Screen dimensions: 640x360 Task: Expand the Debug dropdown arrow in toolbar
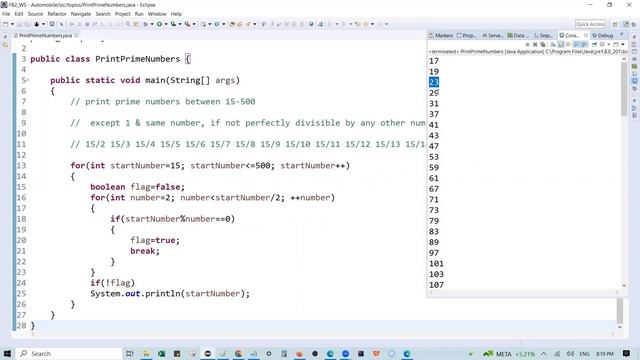152,24
